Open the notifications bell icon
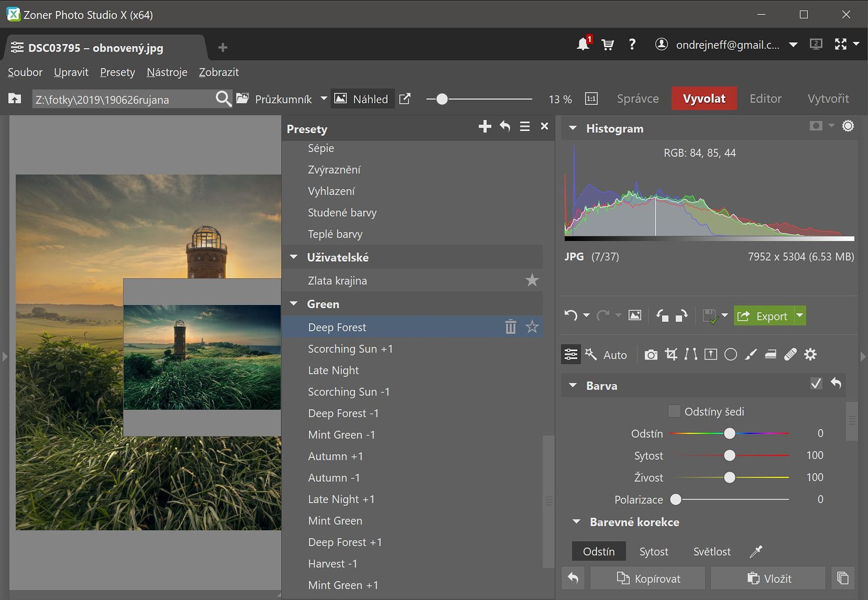The width and height of the screenshot is (868, 600). [x=584, y=44]
